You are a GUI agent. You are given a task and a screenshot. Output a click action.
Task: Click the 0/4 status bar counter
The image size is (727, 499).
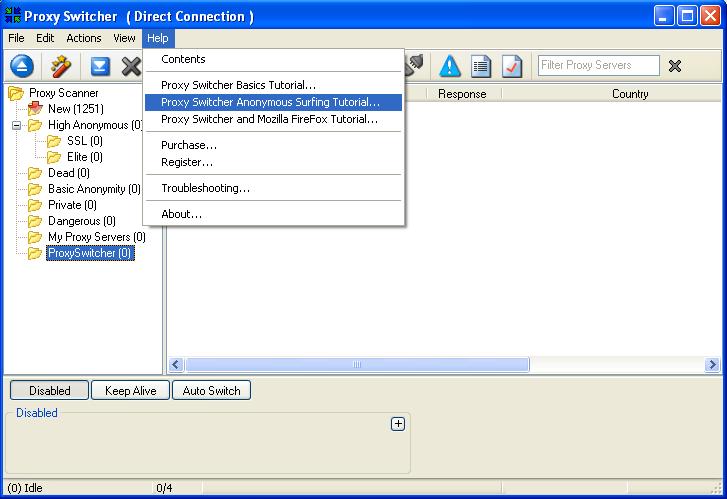tap(164, 488)
